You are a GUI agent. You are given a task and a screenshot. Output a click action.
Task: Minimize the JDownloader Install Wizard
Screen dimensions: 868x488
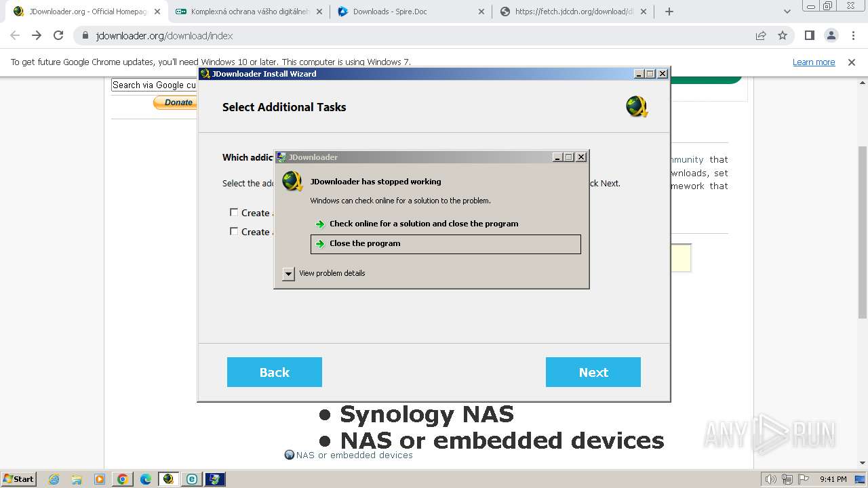coord(639,74)
